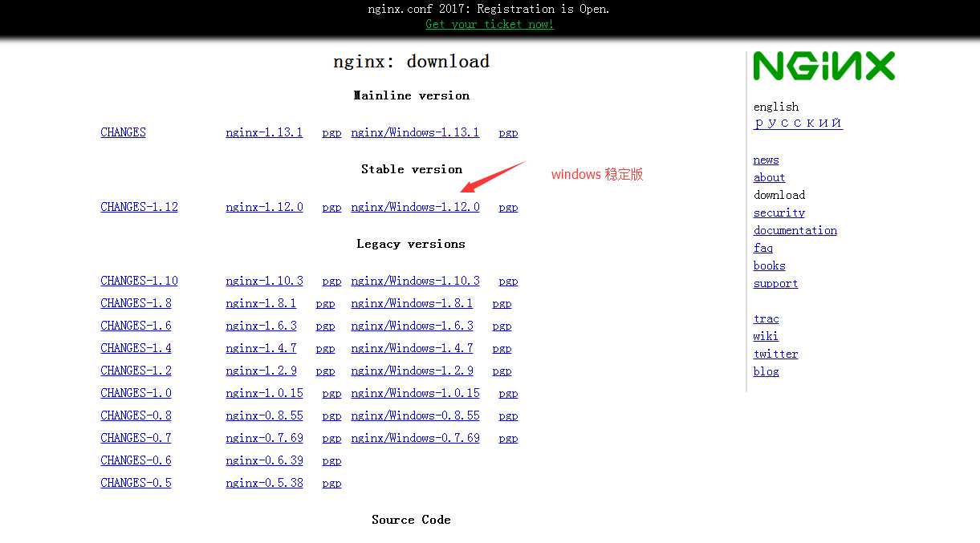Open pgp signature beside nginx-1.12.0
Image resolution: width=980 pixels, height=543 pixels.
[331, 208]
